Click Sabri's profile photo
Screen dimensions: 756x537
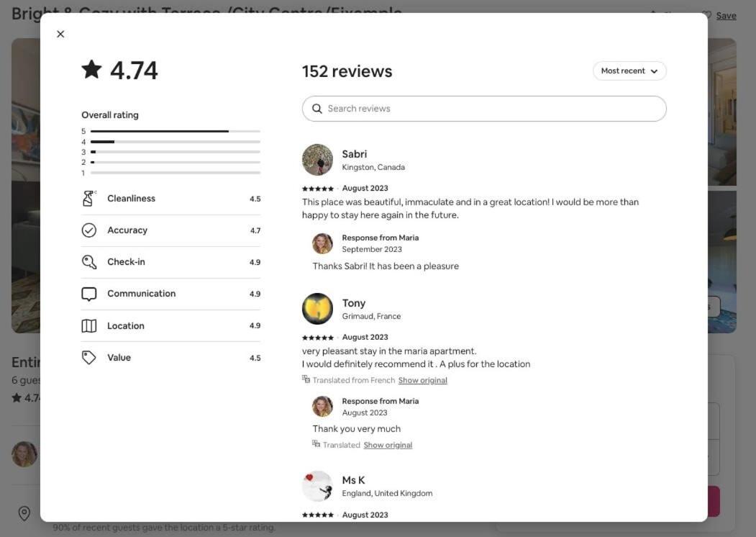317,160
